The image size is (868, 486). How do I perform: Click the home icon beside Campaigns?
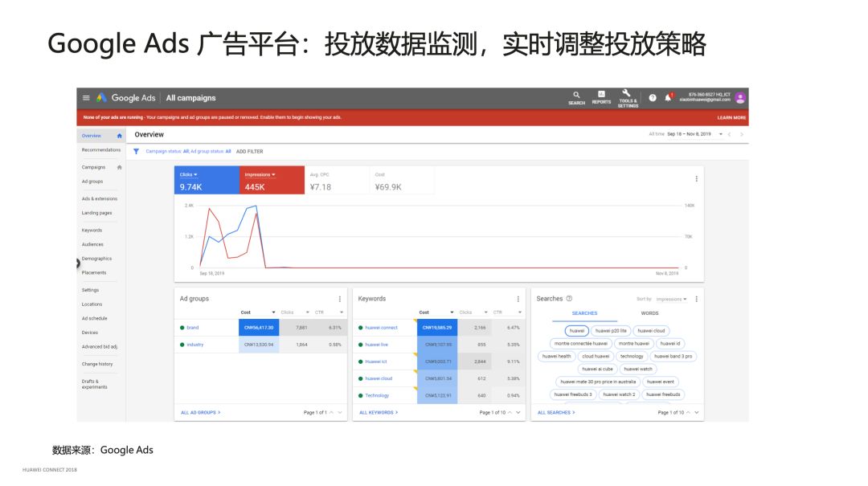[119, 167]
